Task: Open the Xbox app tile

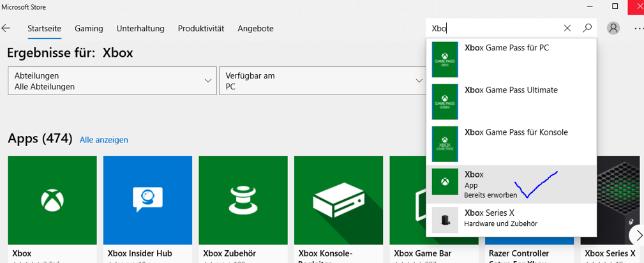Action: (x=52, y=200)
